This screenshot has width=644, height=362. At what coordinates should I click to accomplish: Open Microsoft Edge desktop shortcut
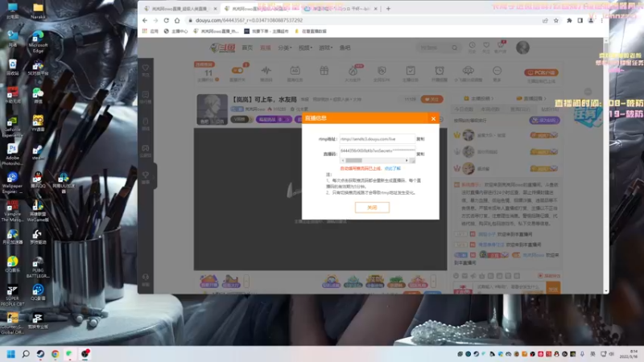point(38,43)
